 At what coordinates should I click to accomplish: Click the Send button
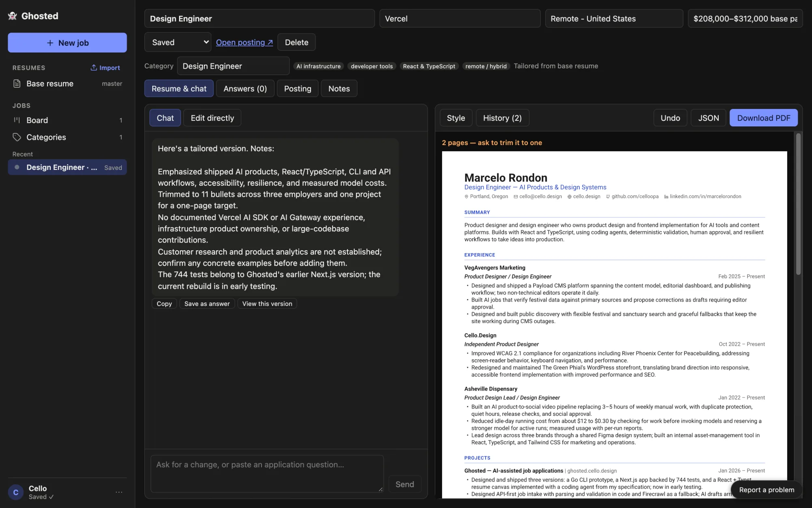pyautogui.click(x=405, y=484)
